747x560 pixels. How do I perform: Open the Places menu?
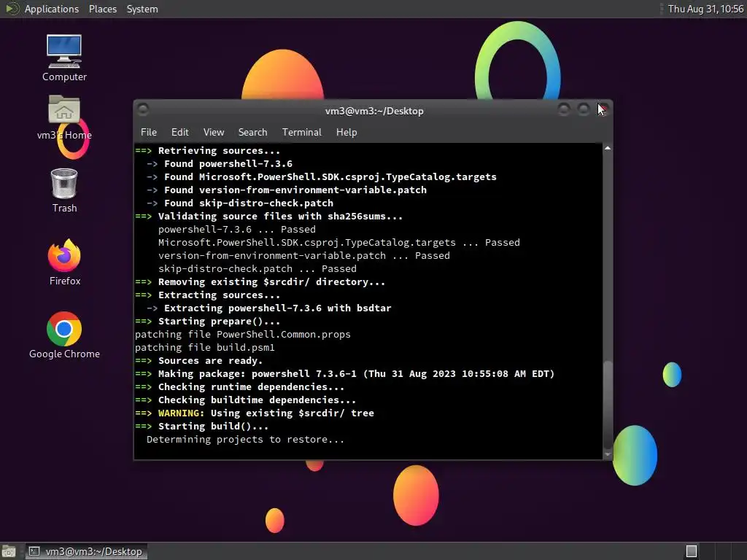pos(102,9)
